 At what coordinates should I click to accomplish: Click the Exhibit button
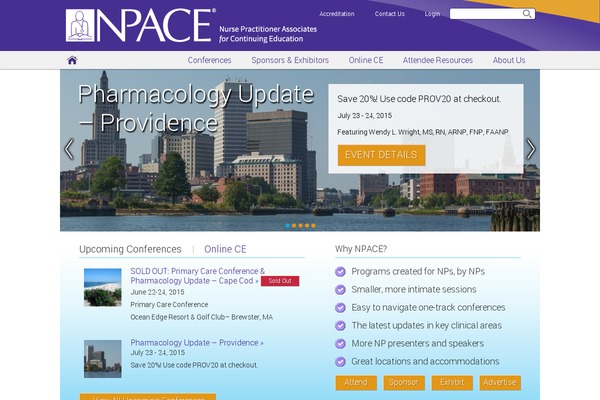click(452, 382)
